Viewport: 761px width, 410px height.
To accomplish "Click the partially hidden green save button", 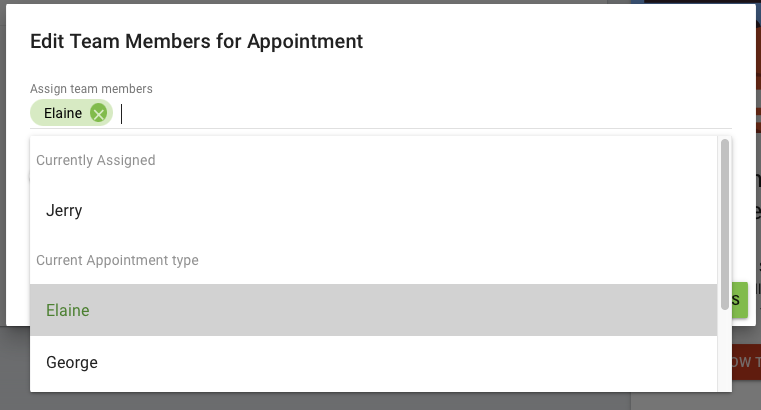I will click(x=740, y=300).
